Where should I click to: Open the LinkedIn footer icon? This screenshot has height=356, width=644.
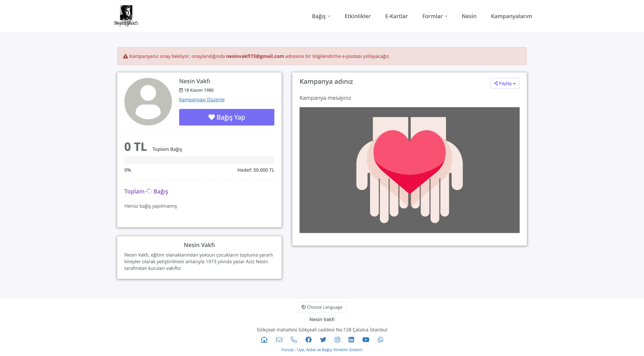[351, 340]
